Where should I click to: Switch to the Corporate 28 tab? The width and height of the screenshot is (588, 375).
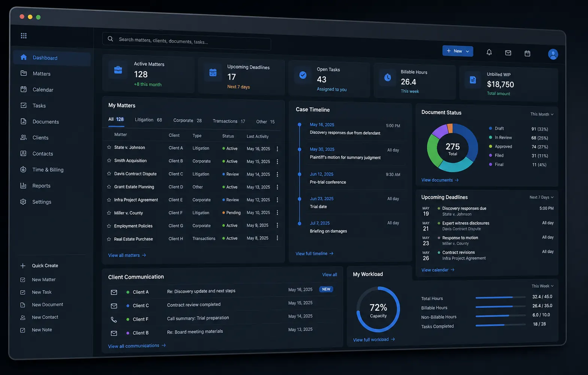(187, 120)
